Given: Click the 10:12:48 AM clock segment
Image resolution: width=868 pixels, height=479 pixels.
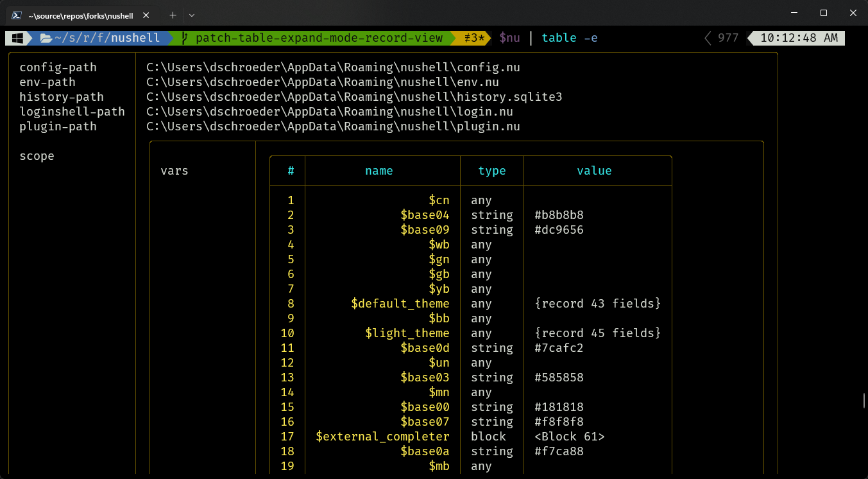Looking at the screenshot, I should pyautogui.click(x=799, y=38).
